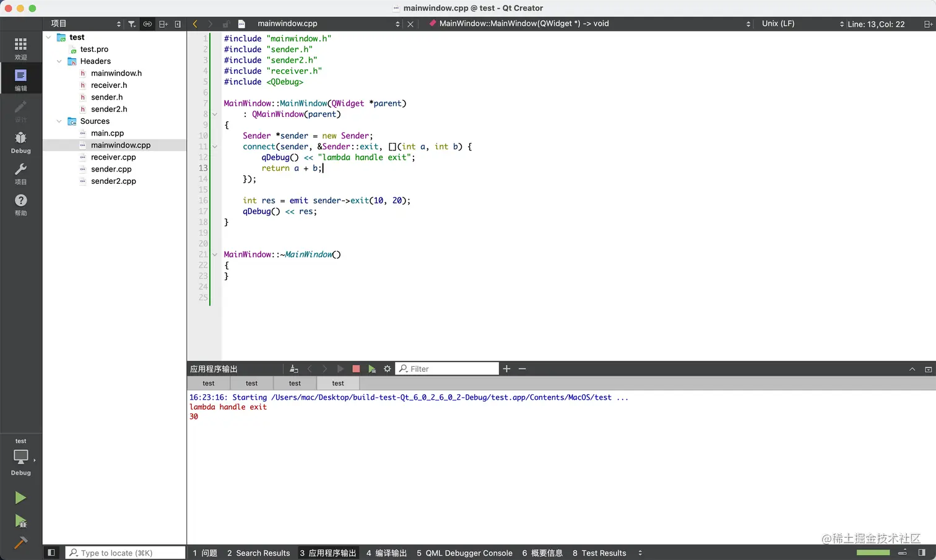Open receiver.h in the project tree
Image resolution: width=936 pixels, height=560 pixels.
pos(109,85)
